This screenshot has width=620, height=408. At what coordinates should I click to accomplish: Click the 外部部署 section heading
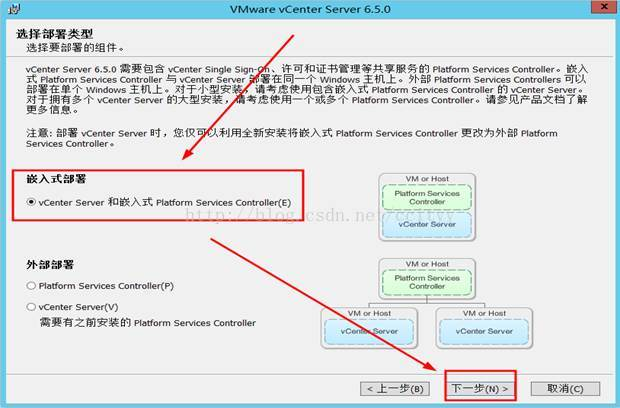(x=50, y=264)
